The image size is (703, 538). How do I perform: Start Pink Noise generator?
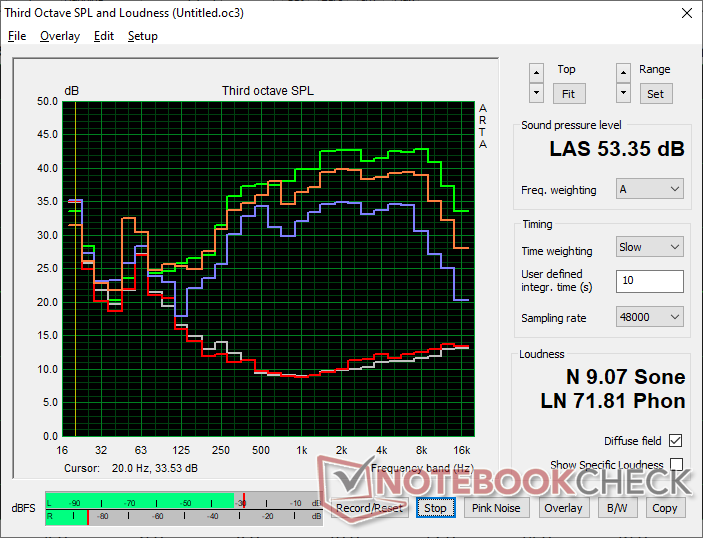tap(496, 508)
